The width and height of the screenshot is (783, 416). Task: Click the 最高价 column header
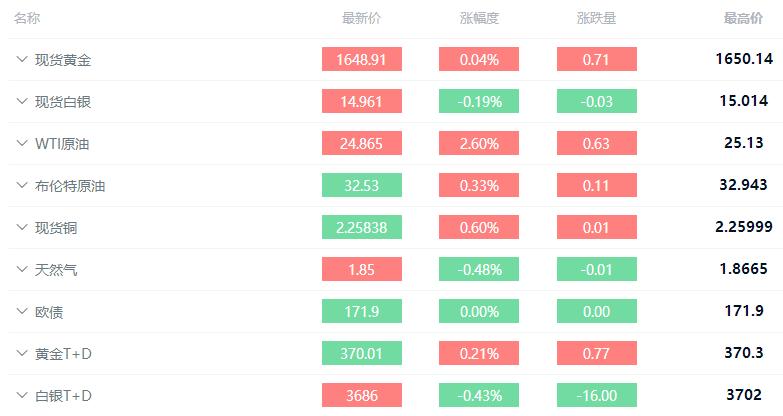tap(744, 18)
